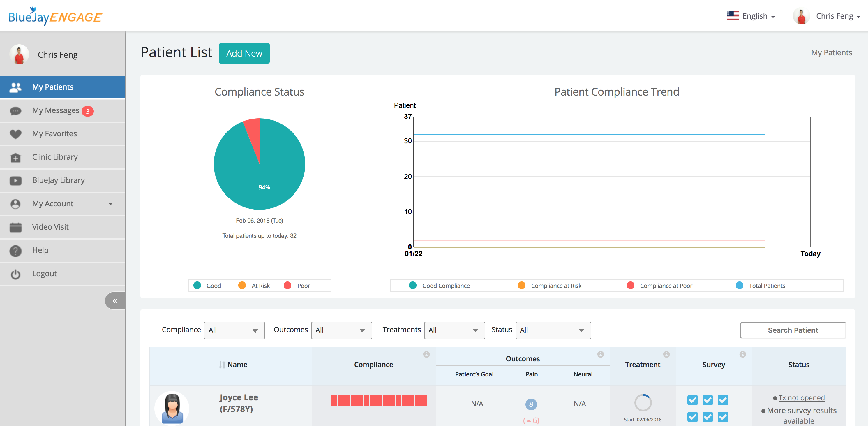Open the Tx not opened link

801,398
